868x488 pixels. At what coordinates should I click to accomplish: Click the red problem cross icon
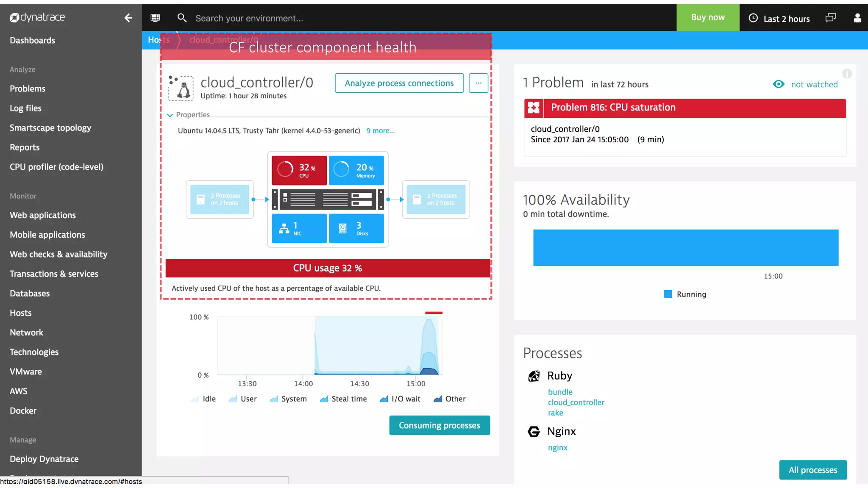[x=534, y=108]
